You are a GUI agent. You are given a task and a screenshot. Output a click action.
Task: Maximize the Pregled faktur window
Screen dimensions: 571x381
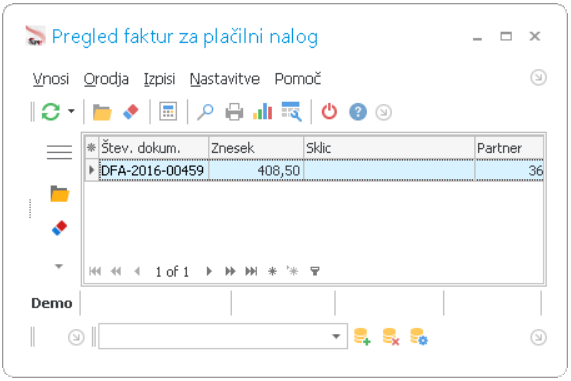(x=506, y=36)
